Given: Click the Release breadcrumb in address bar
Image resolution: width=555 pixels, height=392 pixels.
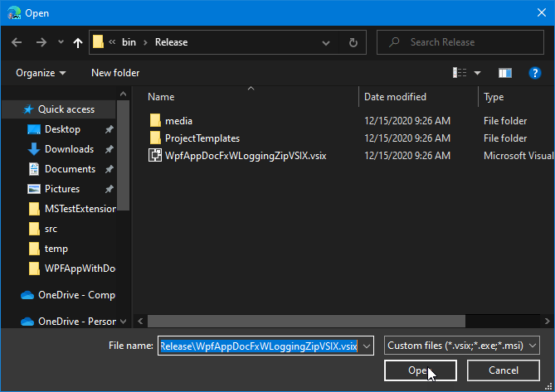Looking at the screenshot, I should [172, 42].
